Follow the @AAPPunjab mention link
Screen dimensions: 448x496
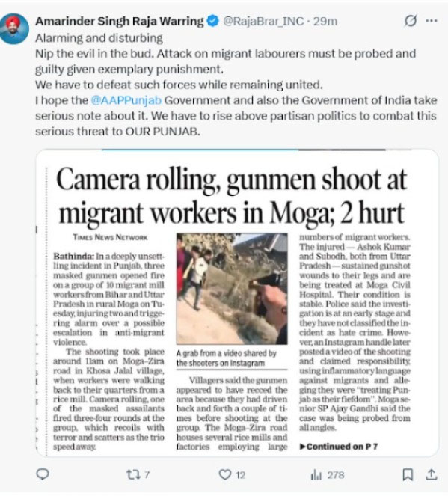point(126,100)
